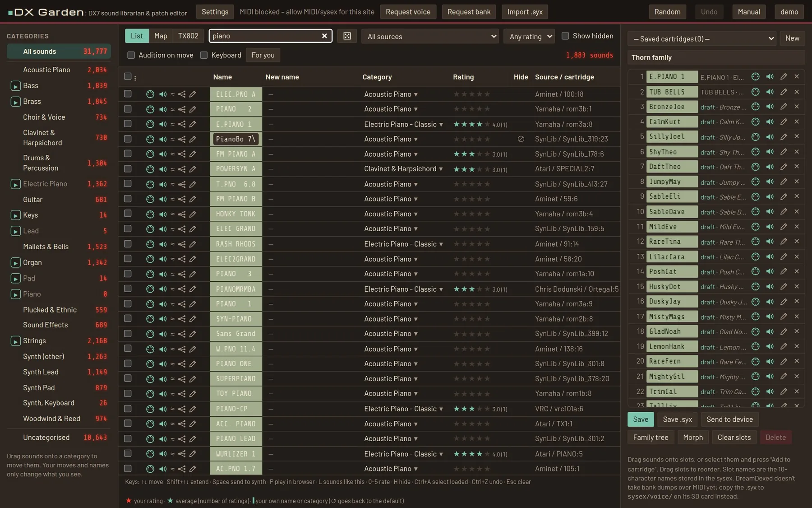Image resolution: width=812 pixels, height=508 pixels.
Task: Click the pencil icon for Sams Grand
Action: coord(193,334)
